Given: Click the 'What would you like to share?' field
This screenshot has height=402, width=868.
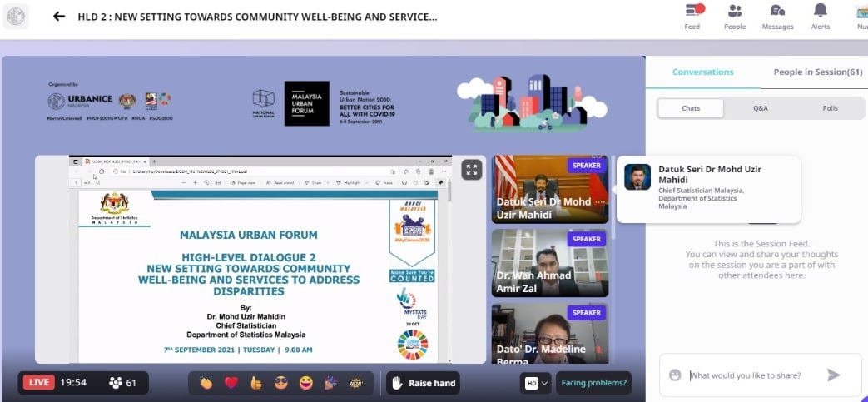Looking at the screenshot, I should click(x=749, y=375).
